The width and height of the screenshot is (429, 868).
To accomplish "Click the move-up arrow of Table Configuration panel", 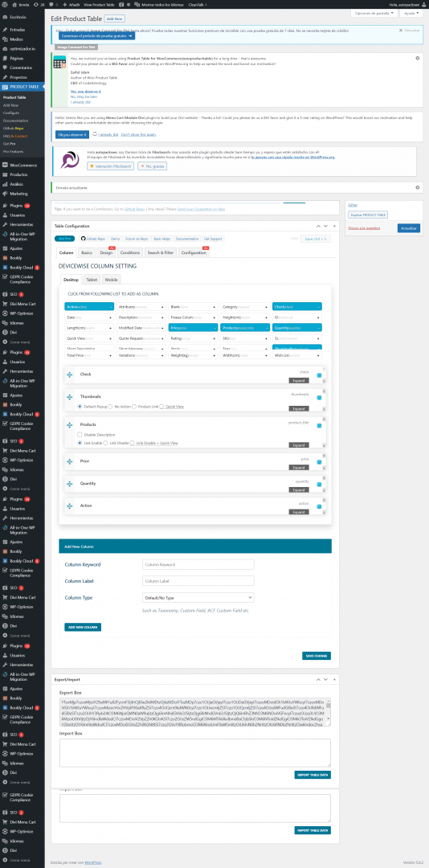I will click(x=318, y=226).
